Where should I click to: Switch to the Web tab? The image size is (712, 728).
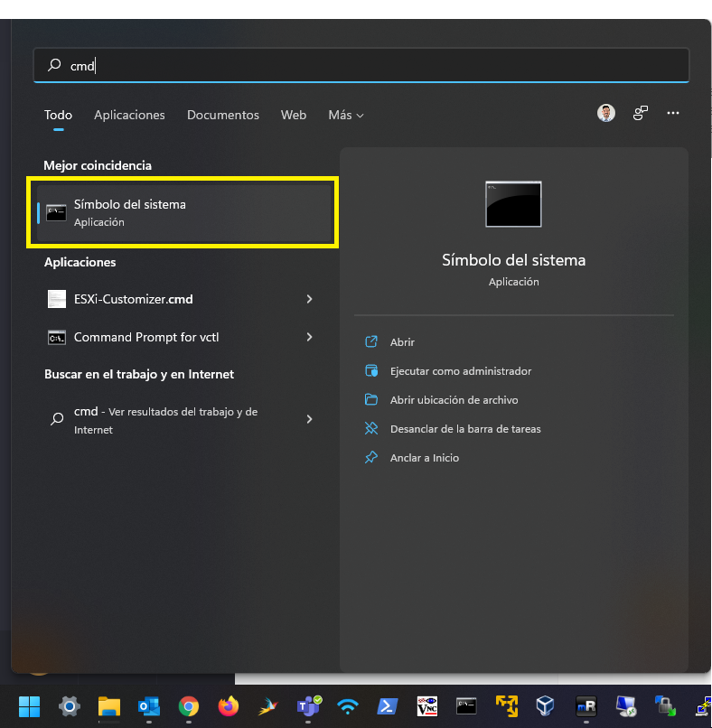[294, 115]
